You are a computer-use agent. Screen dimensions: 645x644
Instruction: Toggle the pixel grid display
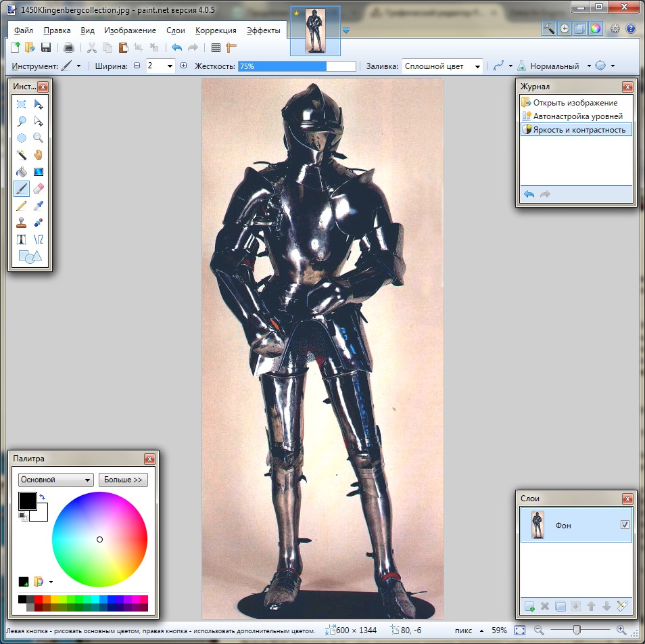216,47
